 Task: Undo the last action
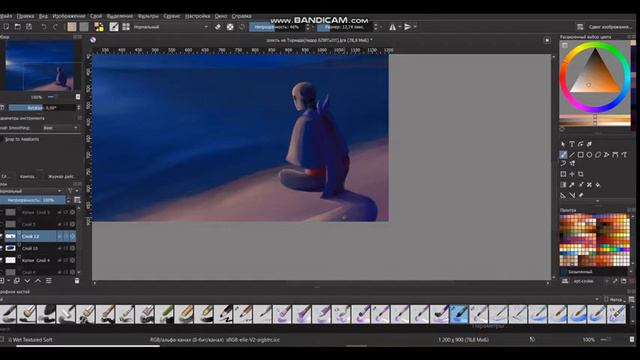tap(44, 27)
